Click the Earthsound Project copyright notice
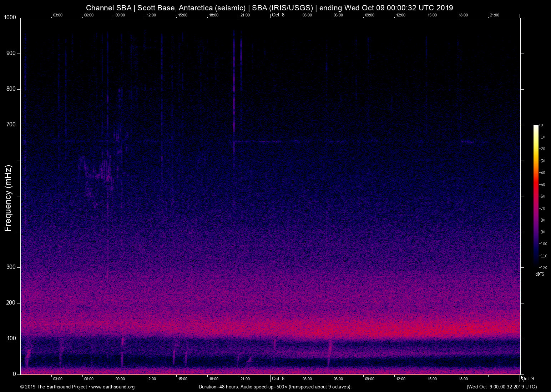This screenshot has height=392, width=551. tap(53, 387)
